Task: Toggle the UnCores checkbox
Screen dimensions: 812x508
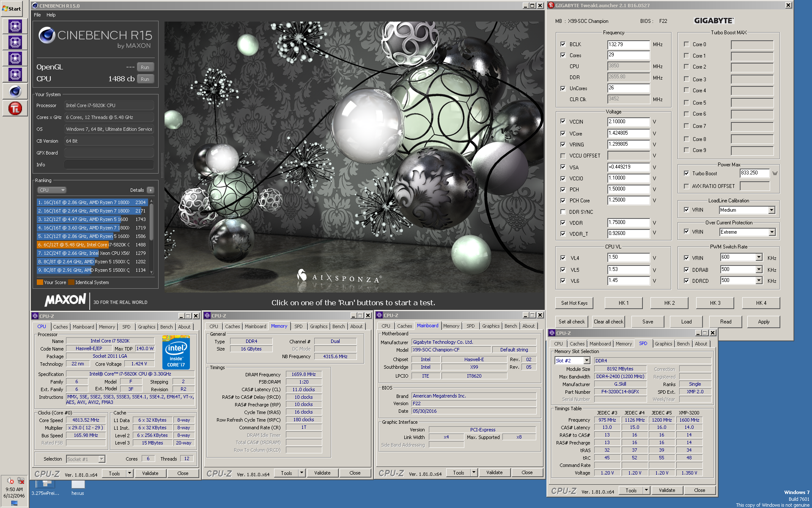Action: coord(563,88)
